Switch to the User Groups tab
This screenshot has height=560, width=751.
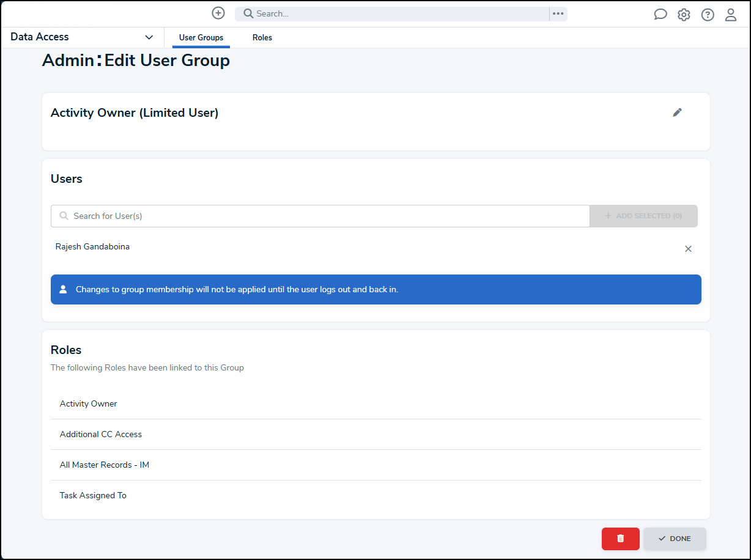201,38
